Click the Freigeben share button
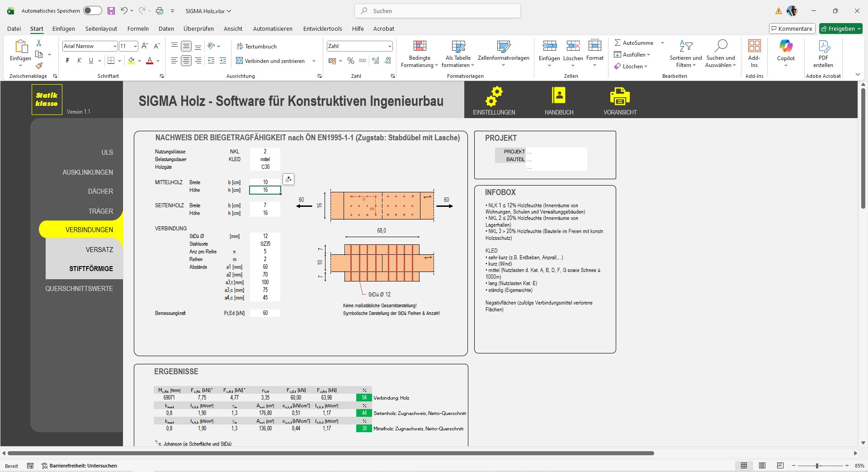 (841, 29)
